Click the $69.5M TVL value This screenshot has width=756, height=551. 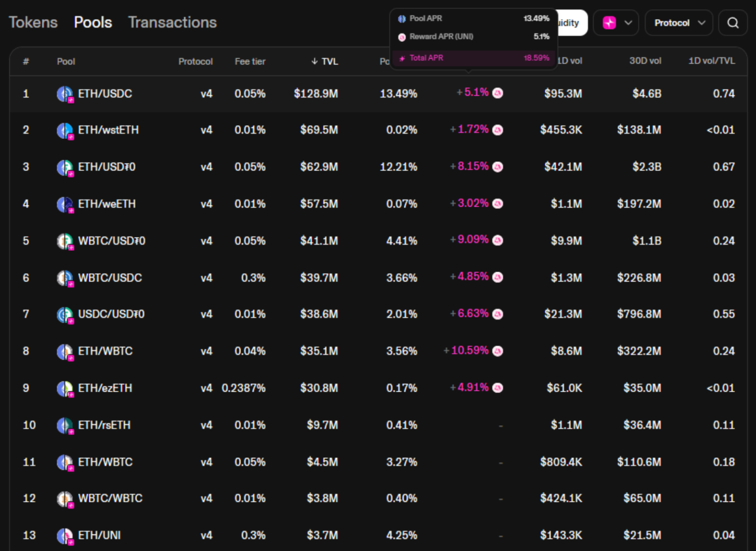click(319, 130)
